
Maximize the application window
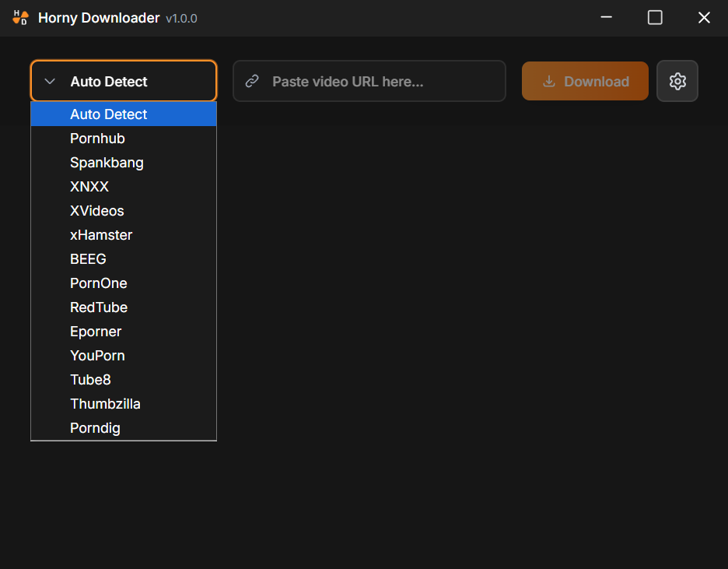tap(655, 17)
